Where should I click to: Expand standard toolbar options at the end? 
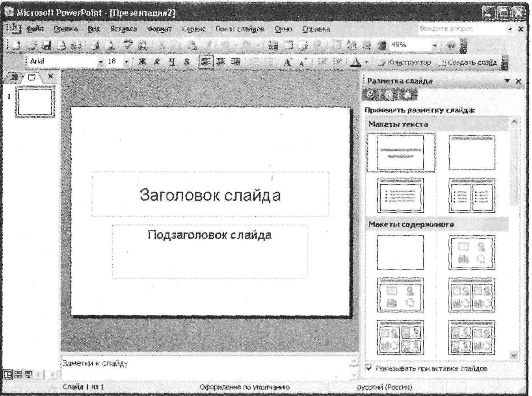(463, 46)
